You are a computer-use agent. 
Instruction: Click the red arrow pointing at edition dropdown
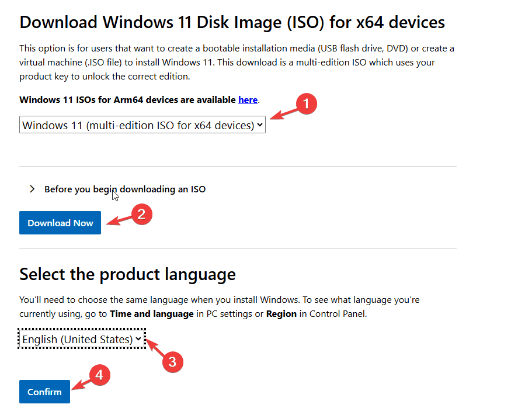(284, 114)
